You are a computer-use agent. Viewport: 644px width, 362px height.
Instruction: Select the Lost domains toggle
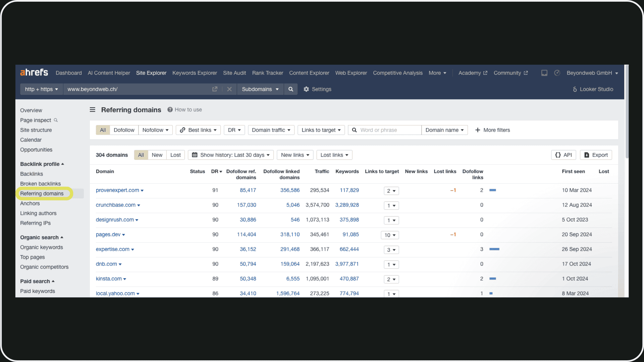[x=175, y=155]
